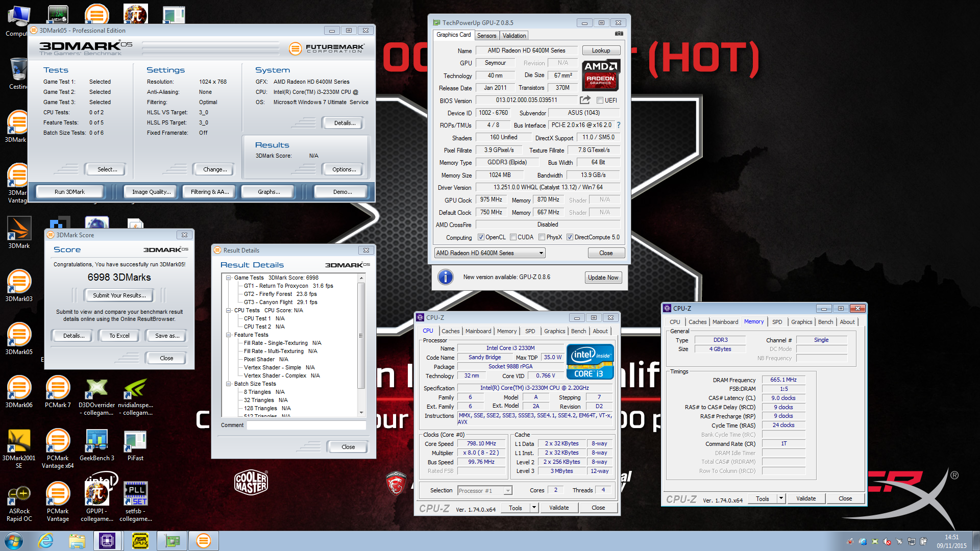Click the Comment input field
The width and height of the screenshot is (980, 551).
coord(306,425)
